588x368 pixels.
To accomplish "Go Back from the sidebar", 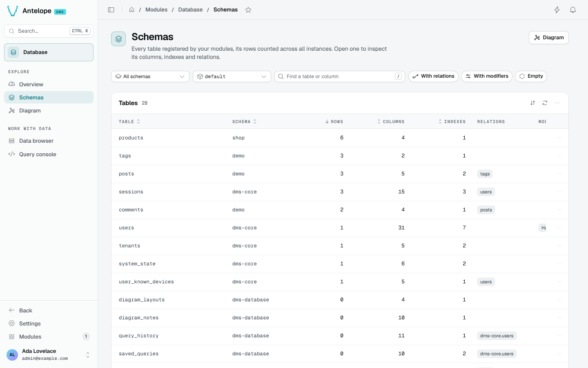I will pyautogui.click(x=49, y=310).
